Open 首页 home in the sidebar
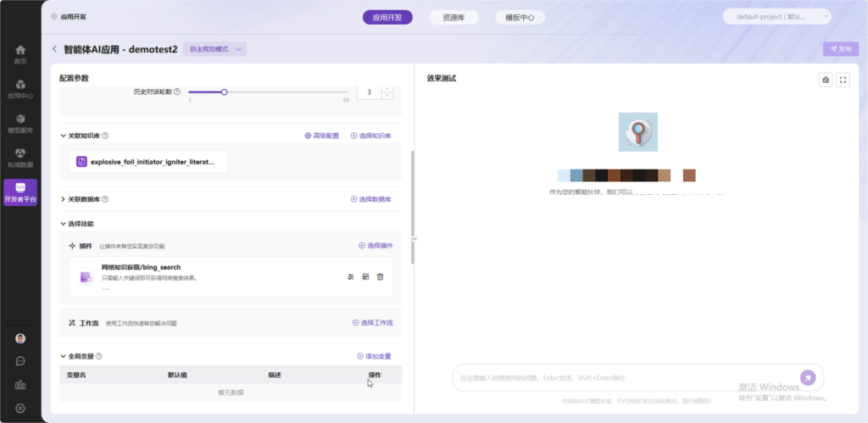Image resolution: width=868 pixels, height=423 pixels. coord(20,54)
